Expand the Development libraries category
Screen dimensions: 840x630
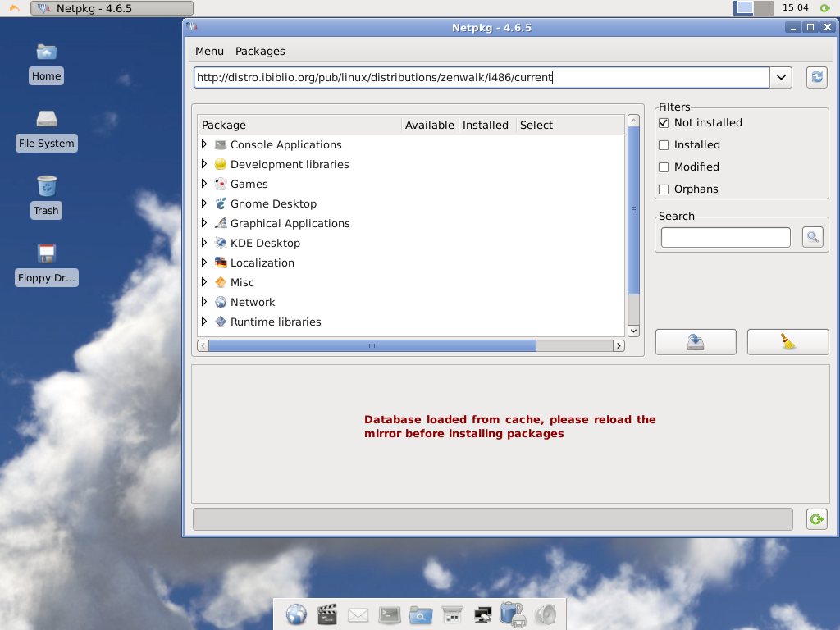(204, 164)
